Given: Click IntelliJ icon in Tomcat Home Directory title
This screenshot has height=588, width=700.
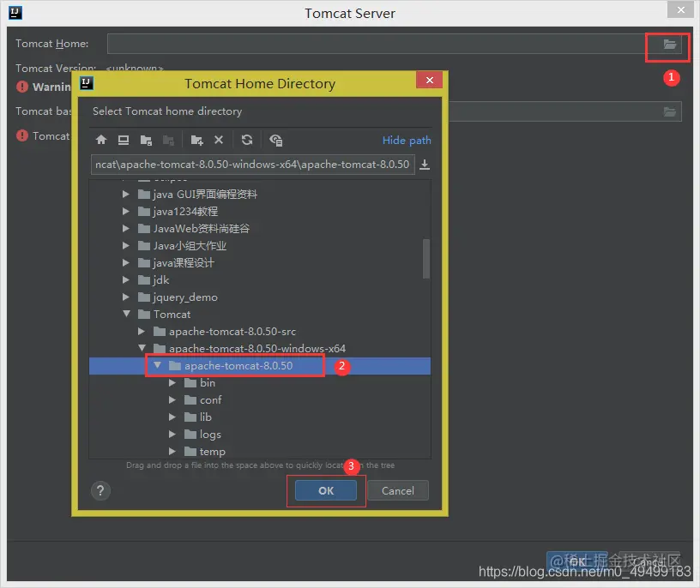Looking at the screenshot, I should pyautogui.click(x=87, y=83).
